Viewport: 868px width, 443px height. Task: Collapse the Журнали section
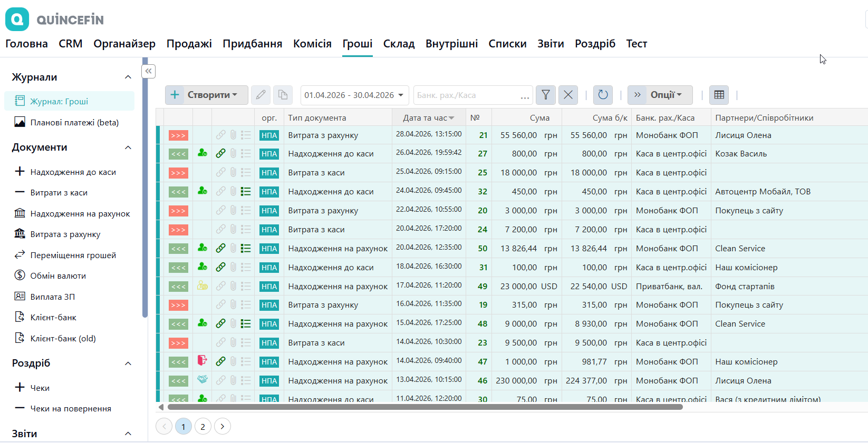click(x=128, y=77)
